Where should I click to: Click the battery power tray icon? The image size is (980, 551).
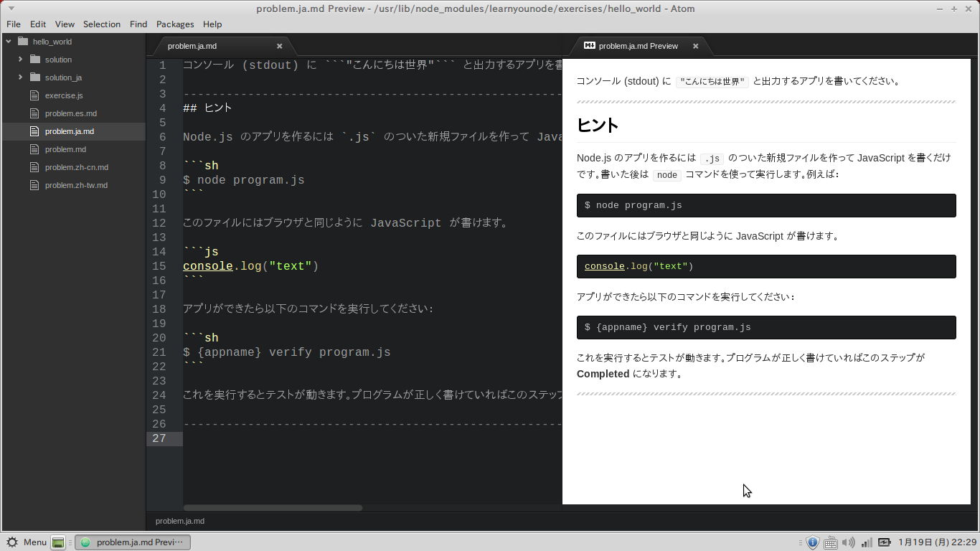tap(885, 542)
